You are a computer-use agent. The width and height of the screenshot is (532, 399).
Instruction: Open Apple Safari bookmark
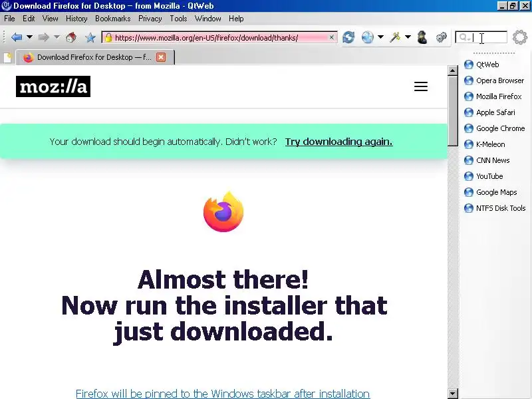click(489, 112)
